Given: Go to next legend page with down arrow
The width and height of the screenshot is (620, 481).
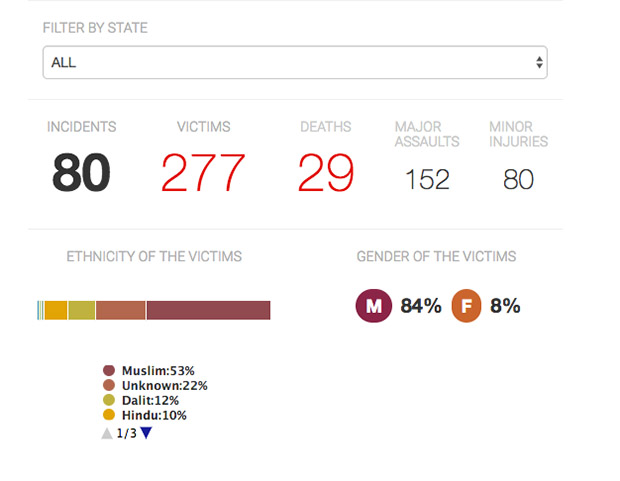Looking at the screenshot, I should tap(146, 433).
